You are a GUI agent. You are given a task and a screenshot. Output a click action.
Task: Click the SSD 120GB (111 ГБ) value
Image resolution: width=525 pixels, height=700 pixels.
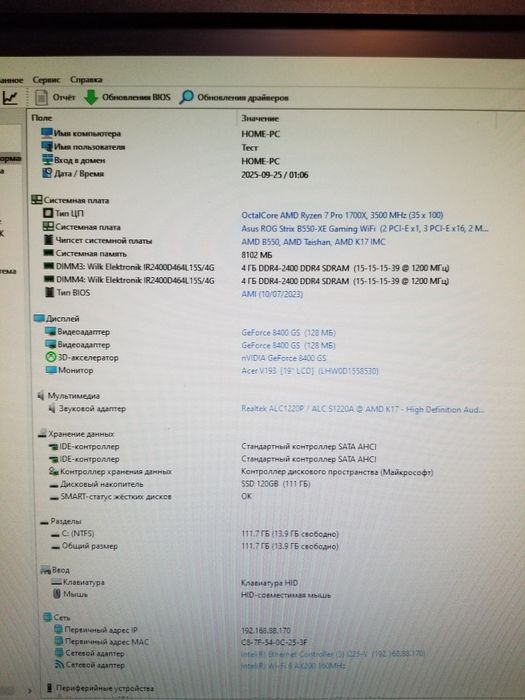tap(275, 484)
